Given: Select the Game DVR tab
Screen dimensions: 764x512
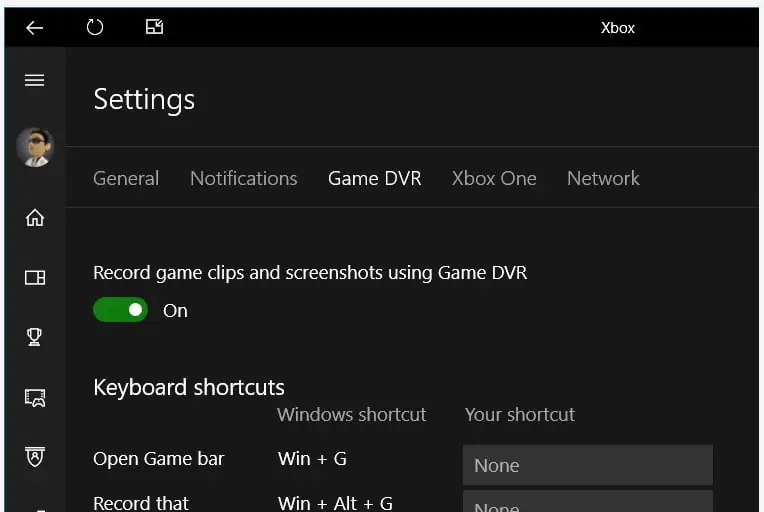Looking at the screenshot, I should [374, 178].
